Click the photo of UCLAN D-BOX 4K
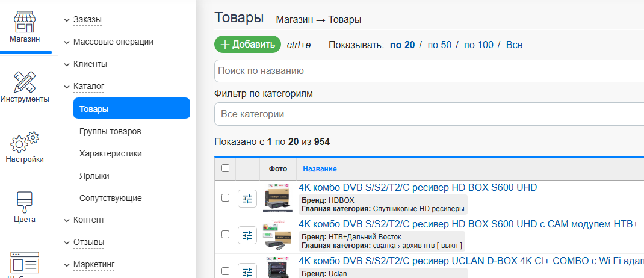644x278 pixels. pos(277,268)
